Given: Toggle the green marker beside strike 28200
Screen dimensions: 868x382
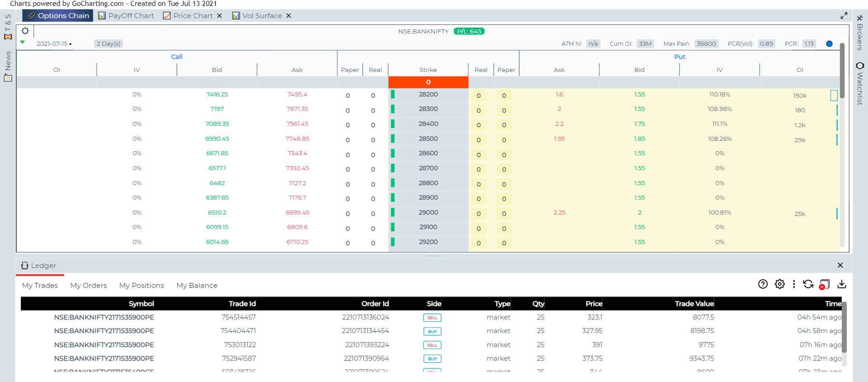Looking at the screenshot, I should coord(393,95).
